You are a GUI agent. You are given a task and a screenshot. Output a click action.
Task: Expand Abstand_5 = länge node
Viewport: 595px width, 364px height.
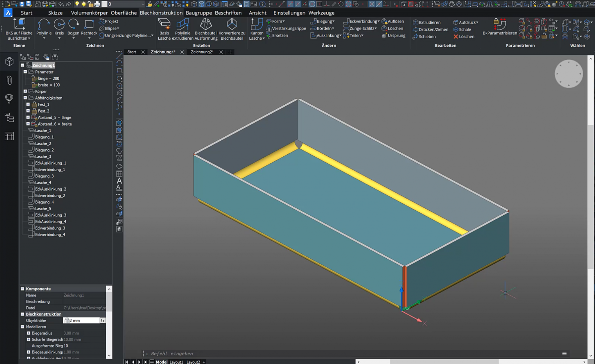(28, 117)
